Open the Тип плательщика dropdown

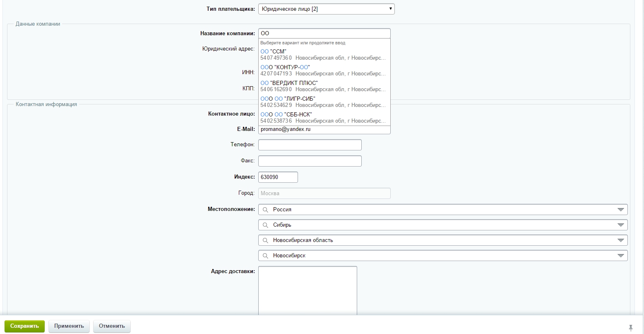(x=326, y=9)
